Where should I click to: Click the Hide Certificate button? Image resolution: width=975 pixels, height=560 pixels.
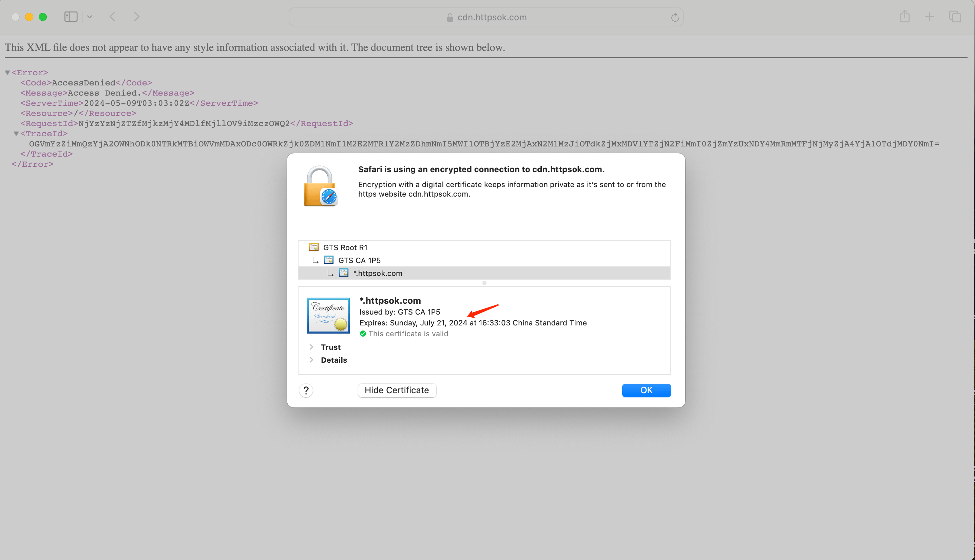pyautogui.click(x=397, y=390)
